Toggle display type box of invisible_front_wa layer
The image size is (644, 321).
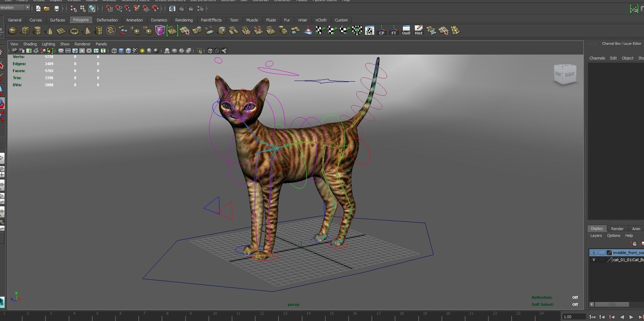coord(602,253)
